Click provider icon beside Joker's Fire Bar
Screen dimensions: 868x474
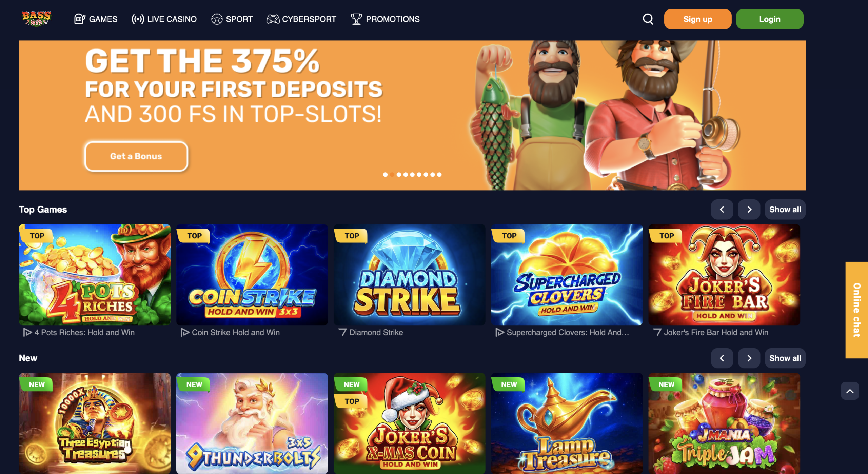click(657, 332)
